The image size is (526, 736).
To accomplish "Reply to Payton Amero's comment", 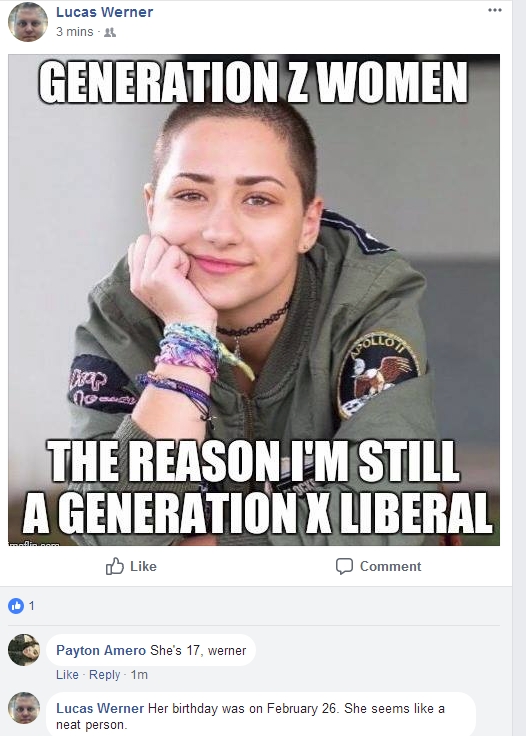I will 105,675.
